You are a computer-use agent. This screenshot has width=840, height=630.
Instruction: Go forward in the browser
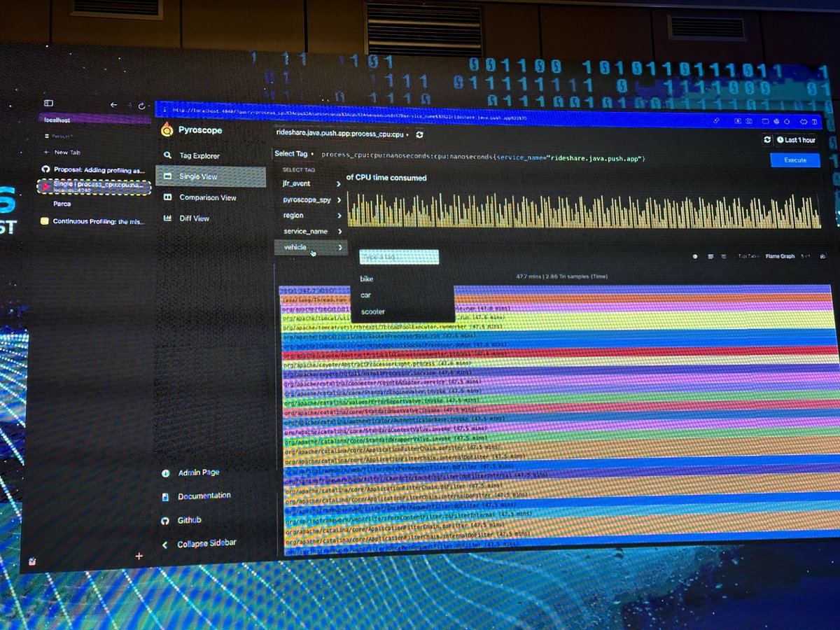129,105
